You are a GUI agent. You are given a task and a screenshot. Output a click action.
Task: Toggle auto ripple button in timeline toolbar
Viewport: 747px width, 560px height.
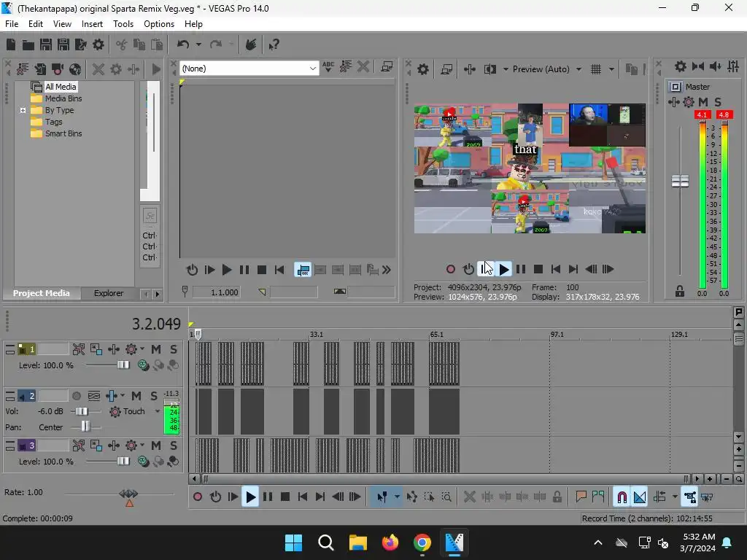point(659,497)
